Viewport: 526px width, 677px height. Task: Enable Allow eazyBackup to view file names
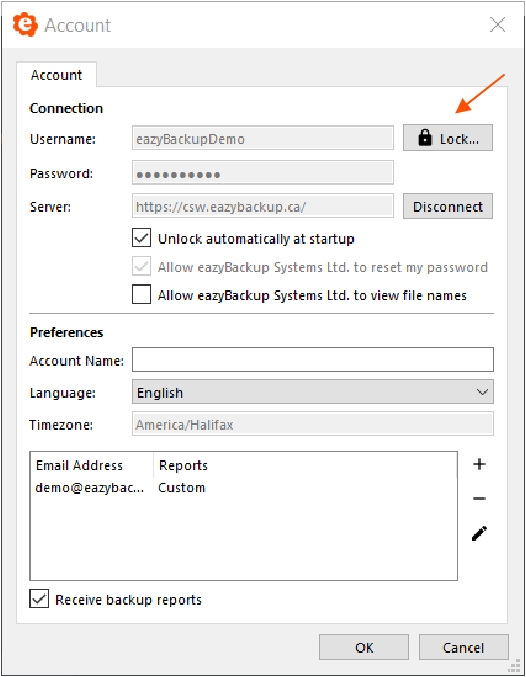click(x=142, y=294)
